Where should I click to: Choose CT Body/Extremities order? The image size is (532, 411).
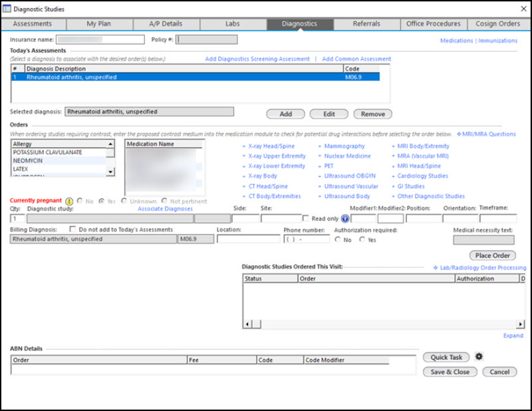pos(275,196)
